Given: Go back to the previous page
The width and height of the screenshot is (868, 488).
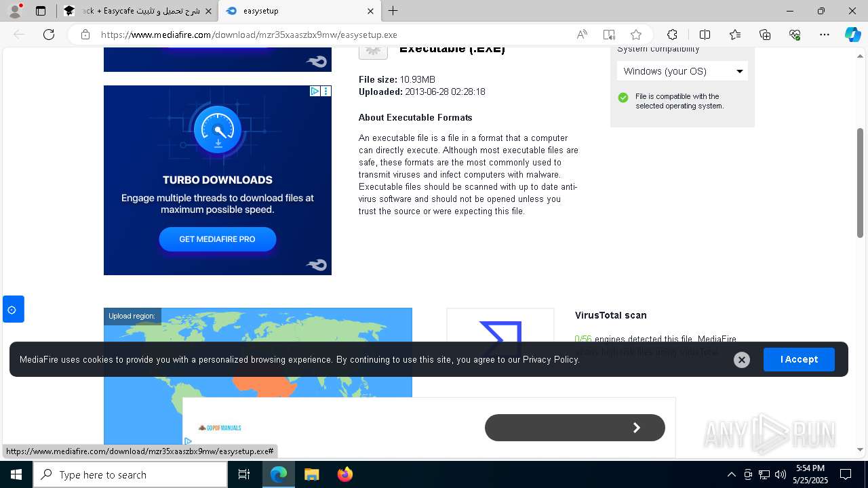Looking at the screenshot, I should click(19, 35).
